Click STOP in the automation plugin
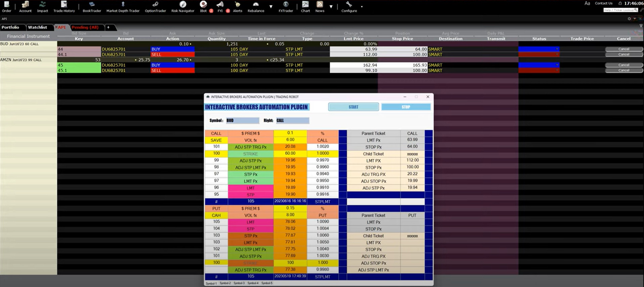Screen dimensions: 644x287 pyautogui.click(x=406, y=107)
